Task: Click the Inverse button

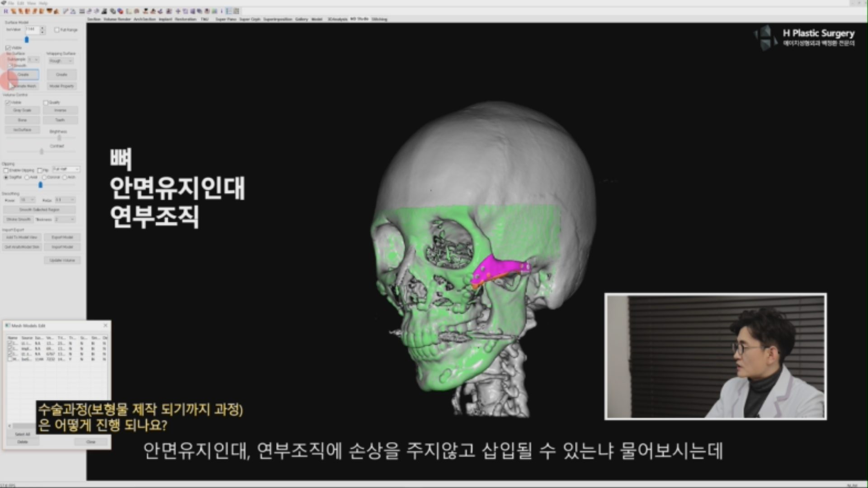Action: pyautogui.click(x=60, y=110)
